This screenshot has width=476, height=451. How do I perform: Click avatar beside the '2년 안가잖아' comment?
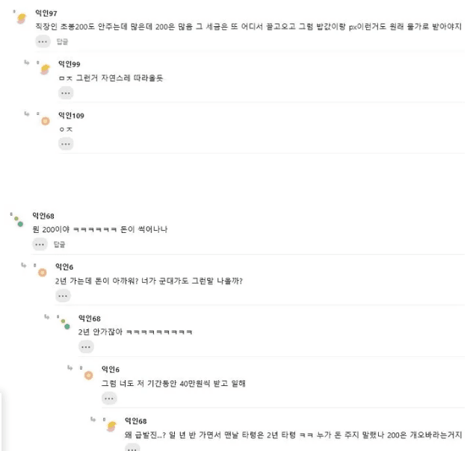(66, 324)
